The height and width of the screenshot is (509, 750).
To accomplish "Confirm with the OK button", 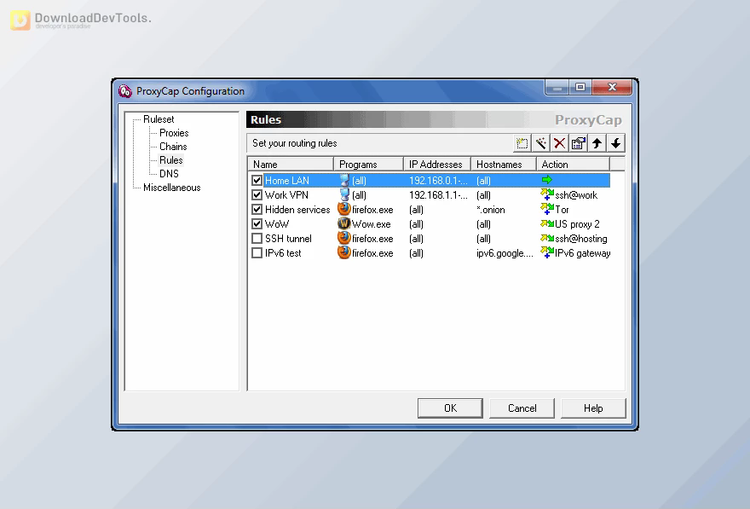I will (x=450, y=408).
